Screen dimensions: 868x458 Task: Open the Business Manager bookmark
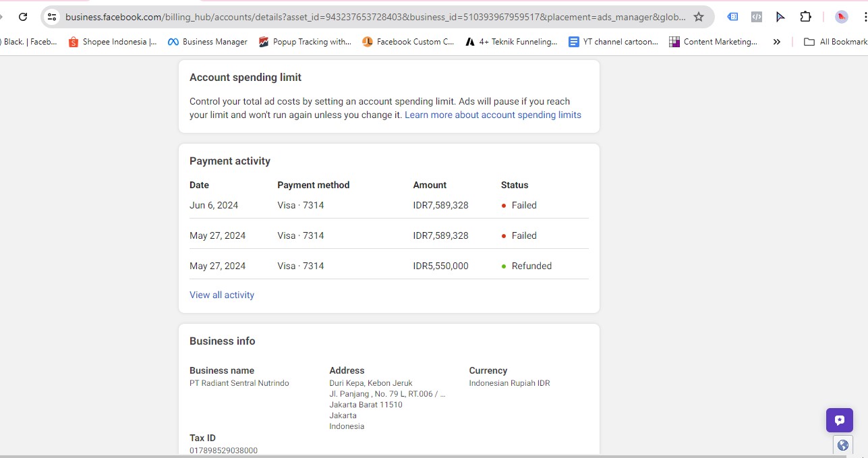(208, 42)
